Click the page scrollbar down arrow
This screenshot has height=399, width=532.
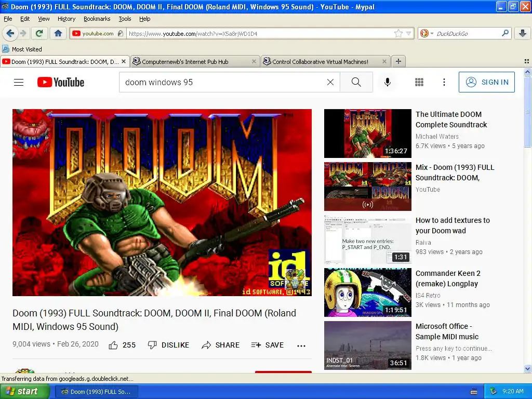tap(527, 368)
